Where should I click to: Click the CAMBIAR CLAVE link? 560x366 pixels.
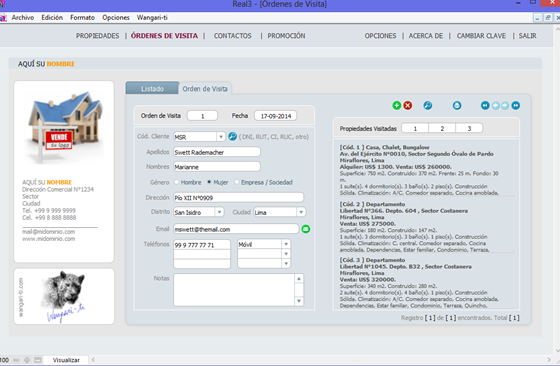481,36
